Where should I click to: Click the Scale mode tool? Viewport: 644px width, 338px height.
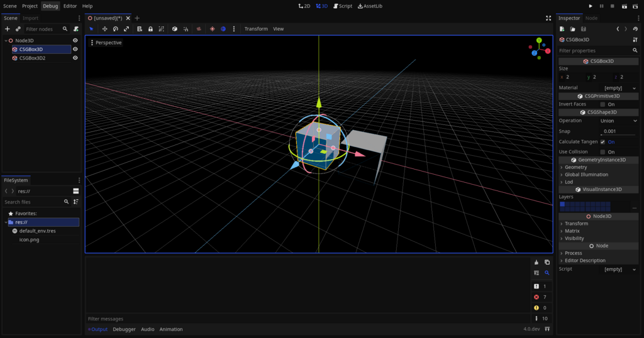(126, 29)
